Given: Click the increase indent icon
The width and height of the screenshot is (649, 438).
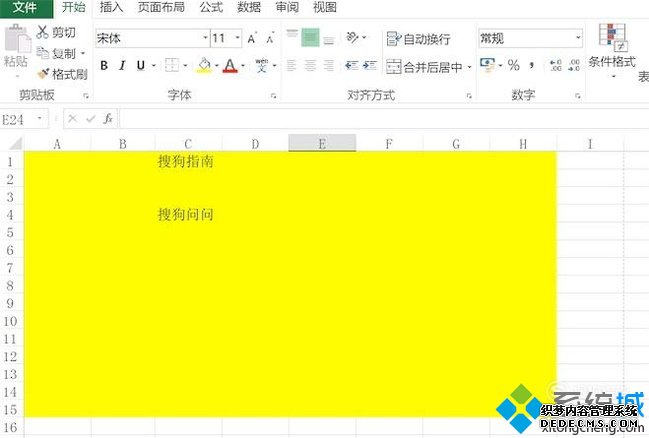Looking at the screenshot, I should click(370, 65).
